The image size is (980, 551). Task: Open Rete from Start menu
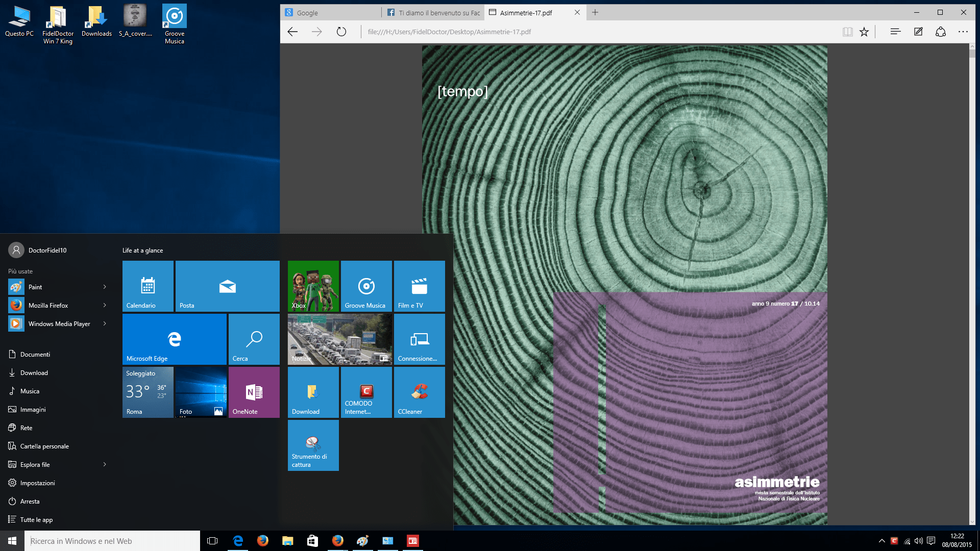coord(20,428)
